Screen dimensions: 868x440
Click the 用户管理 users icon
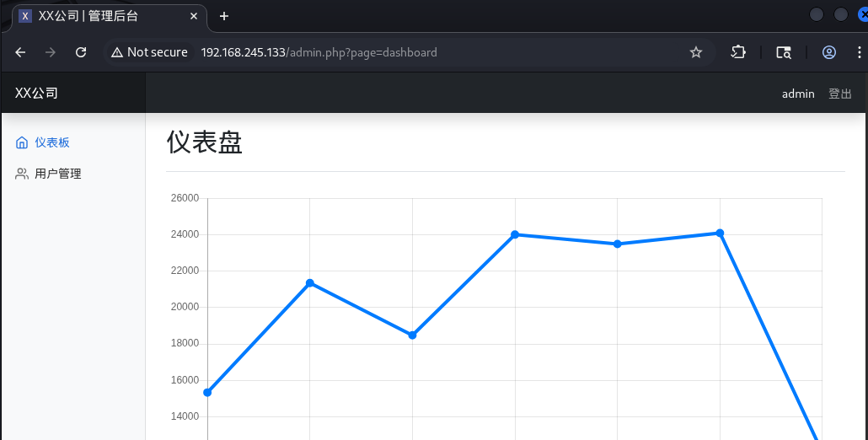click(22, 174)
